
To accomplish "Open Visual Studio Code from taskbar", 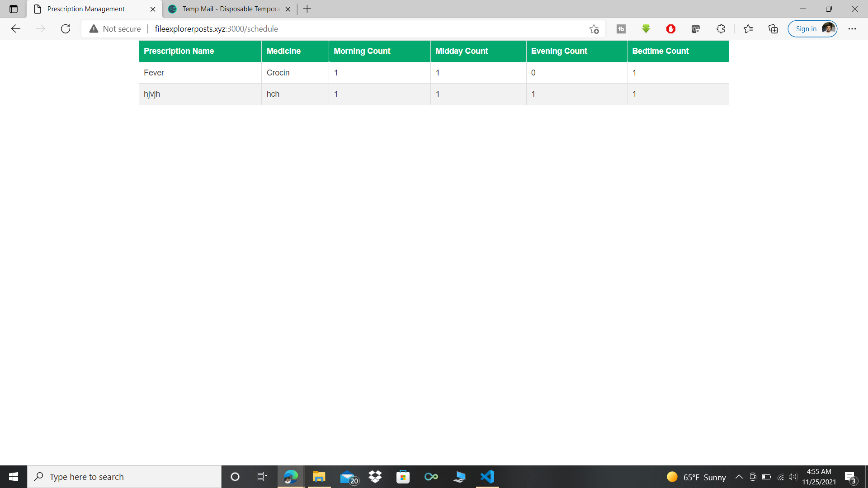I will [487, 477].
